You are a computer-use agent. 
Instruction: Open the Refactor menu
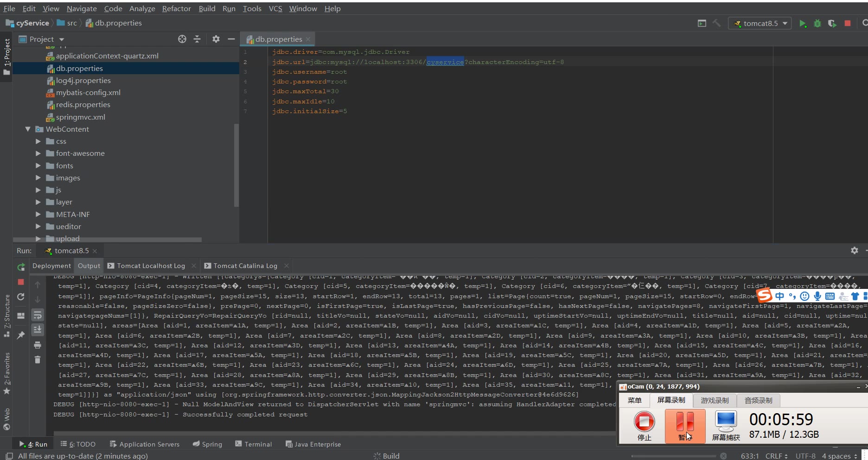(x=176, y=8)
